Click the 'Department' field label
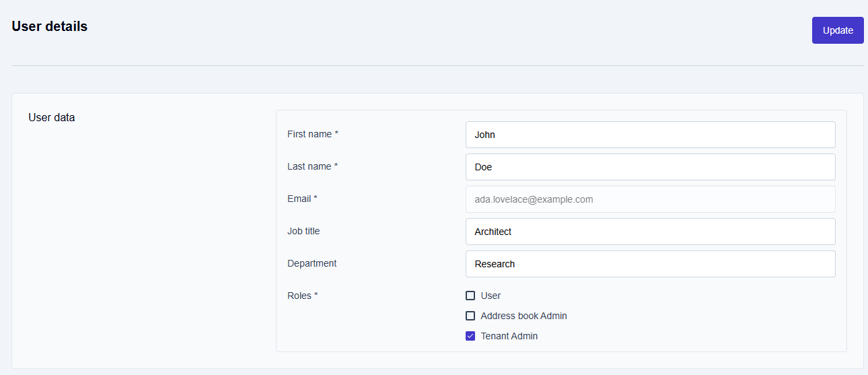This screenshot has width=868, height=375. [x=312, y=263]
